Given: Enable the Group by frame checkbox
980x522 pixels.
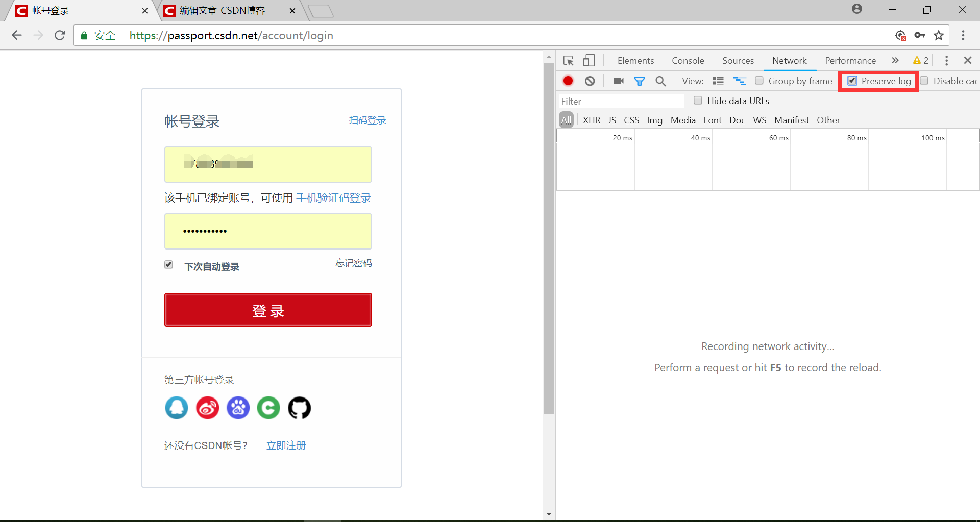Looking at the screenshot, I should point(759,81).
